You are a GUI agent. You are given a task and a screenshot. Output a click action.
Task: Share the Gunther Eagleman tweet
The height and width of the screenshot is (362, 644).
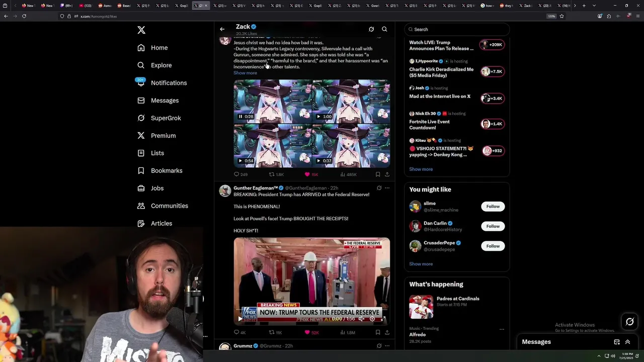point(387,332)
